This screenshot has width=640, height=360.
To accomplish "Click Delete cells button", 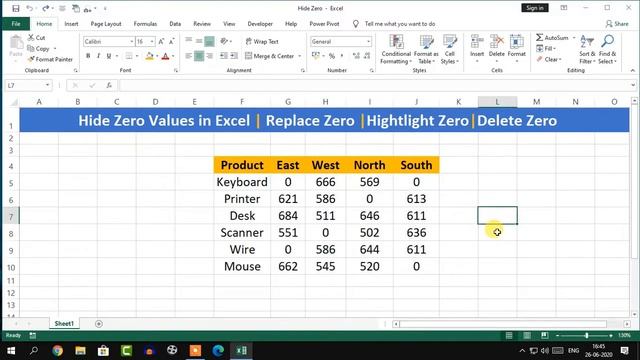I will 496,49.
